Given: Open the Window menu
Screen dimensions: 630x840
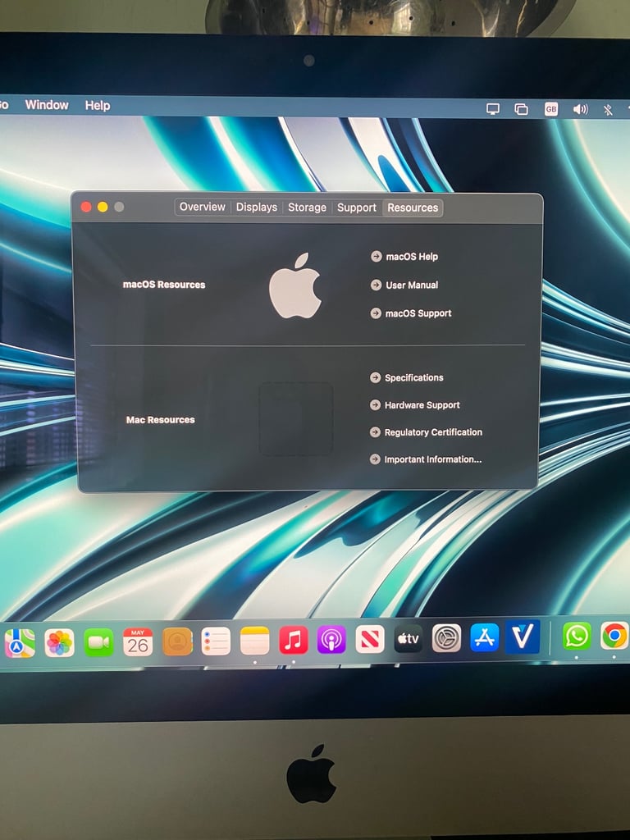Looking at the screenshot, I should [47, 105].
